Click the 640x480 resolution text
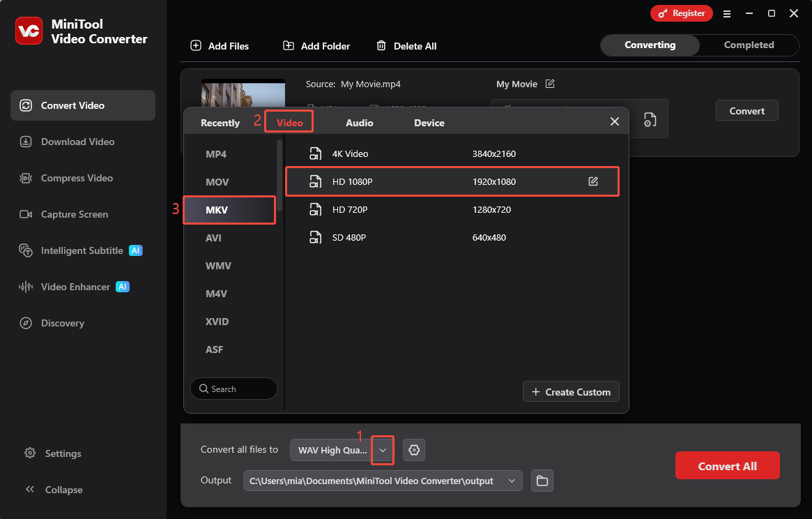 pyautogui.click(x=489, y=238)
